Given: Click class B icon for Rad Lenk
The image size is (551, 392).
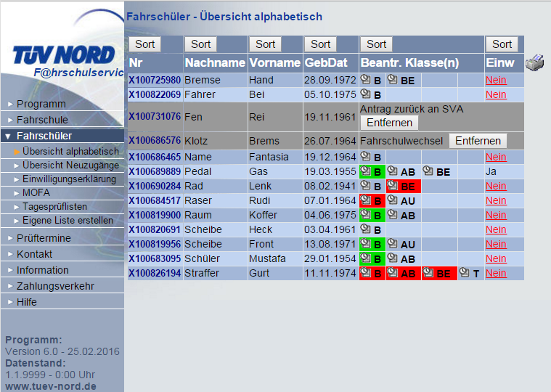Looking at the screenshot, I should click(366, 185).
